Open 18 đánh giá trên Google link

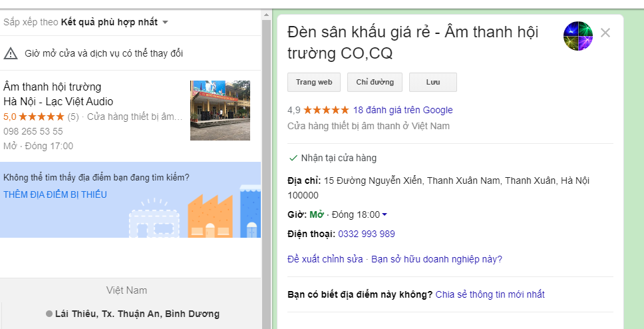tap(403, 110)
